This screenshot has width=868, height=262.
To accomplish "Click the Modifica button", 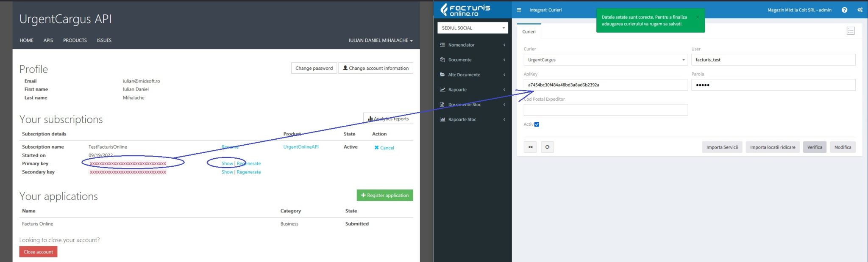I will pos(843,147).
